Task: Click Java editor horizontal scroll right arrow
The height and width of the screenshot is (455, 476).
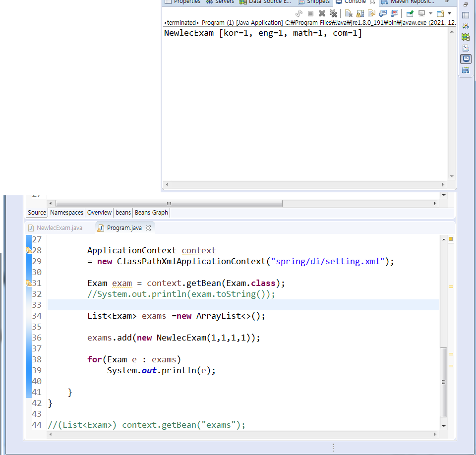Action: coord(435,435)
